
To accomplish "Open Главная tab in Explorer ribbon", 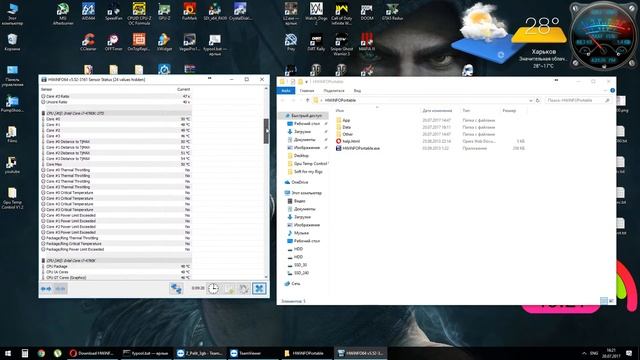I will [x=307, y=91].
